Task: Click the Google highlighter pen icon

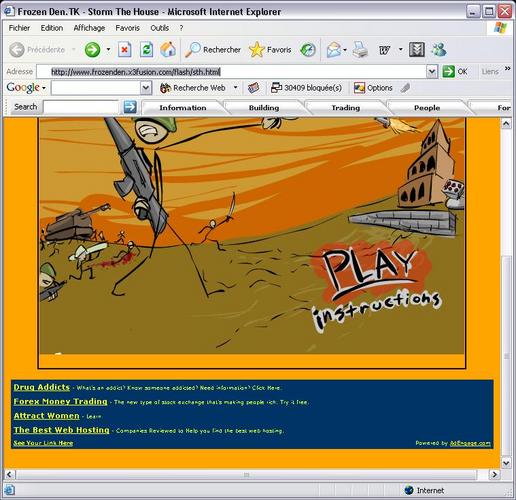Action: coord(405,88)
